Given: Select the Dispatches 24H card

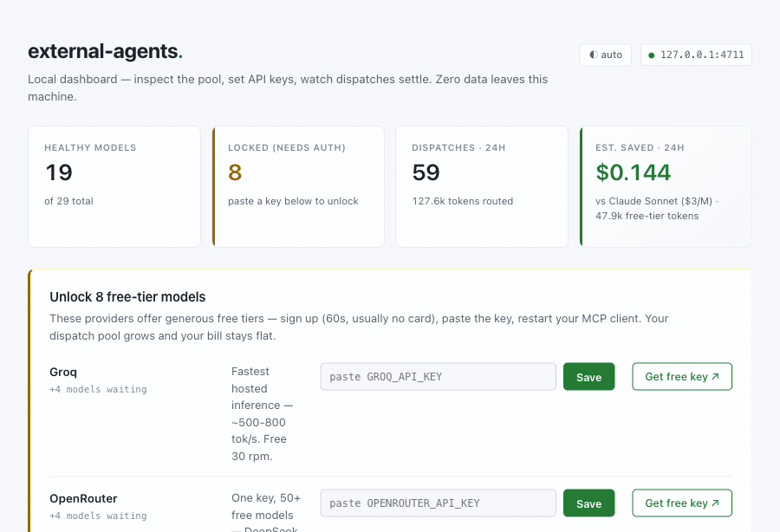Looking at the screenshot, I should tap(482, 186).
